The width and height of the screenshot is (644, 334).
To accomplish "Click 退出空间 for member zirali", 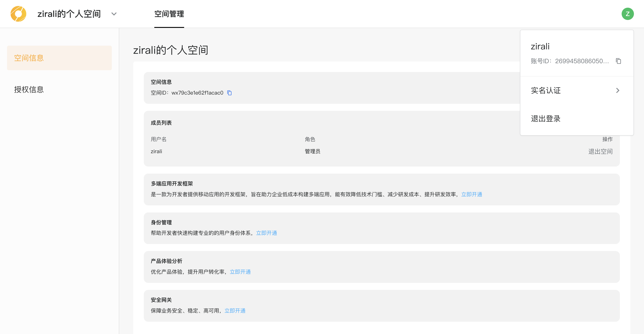I will click(x=600, y=151).
